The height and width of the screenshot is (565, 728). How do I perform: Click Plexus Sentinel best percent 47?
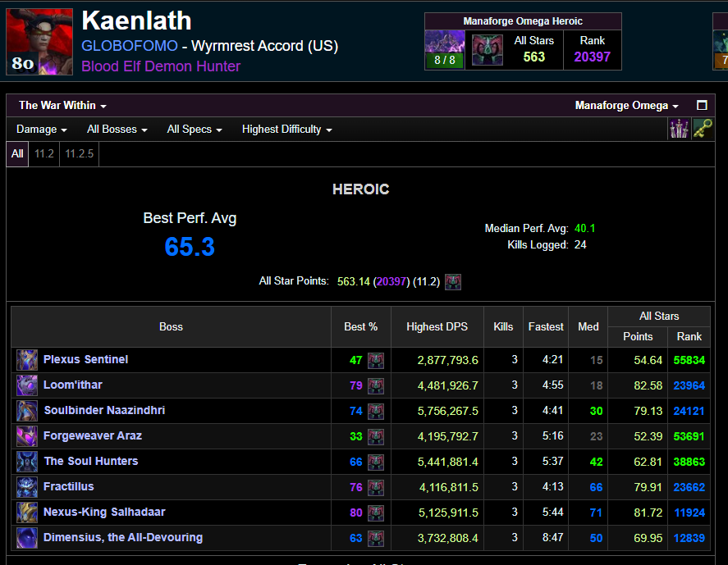(x=355, y=361)
